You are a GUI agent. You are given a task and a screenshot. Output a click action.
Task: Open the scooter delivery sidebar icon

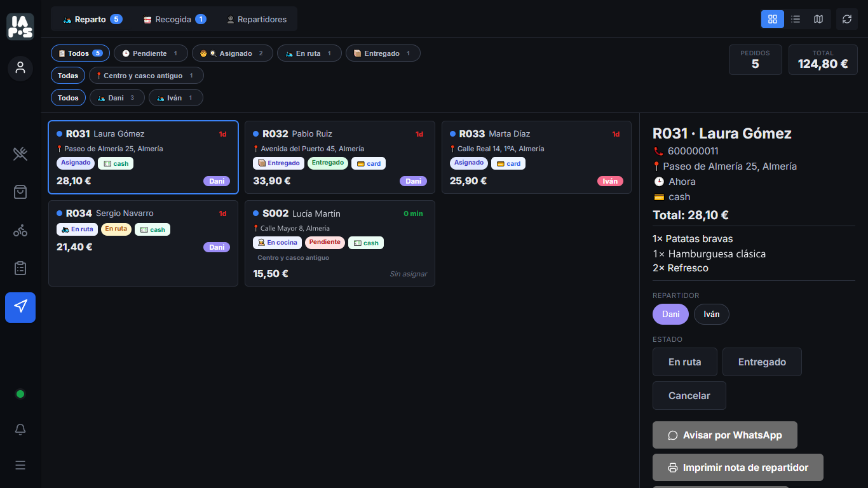pyautogui.click(x=20, y=230)
